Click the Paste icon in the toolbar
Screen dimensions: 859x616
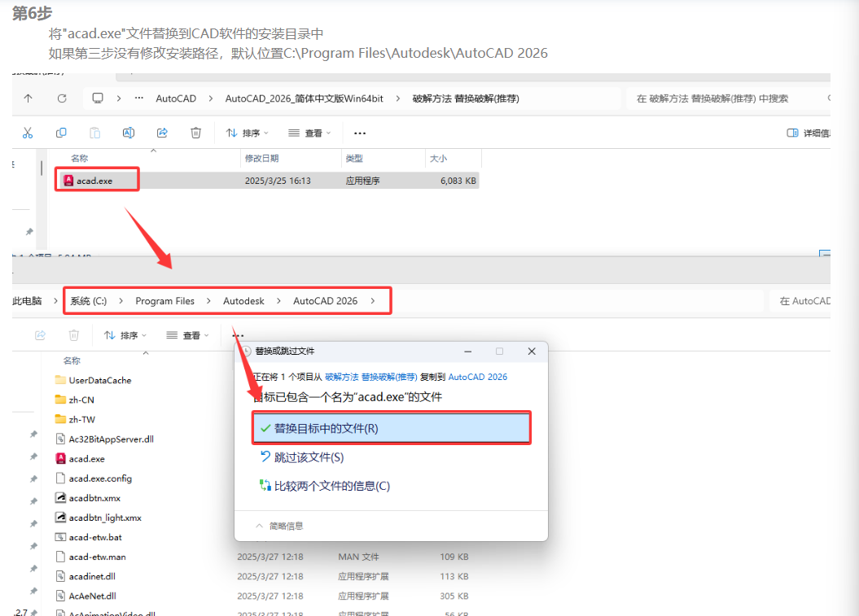94,132
